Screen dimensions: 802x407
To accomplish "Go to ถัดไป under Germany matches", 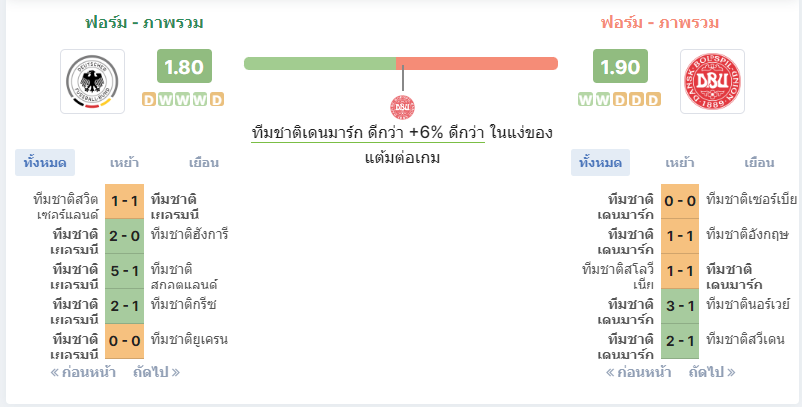I will (157, 372).
